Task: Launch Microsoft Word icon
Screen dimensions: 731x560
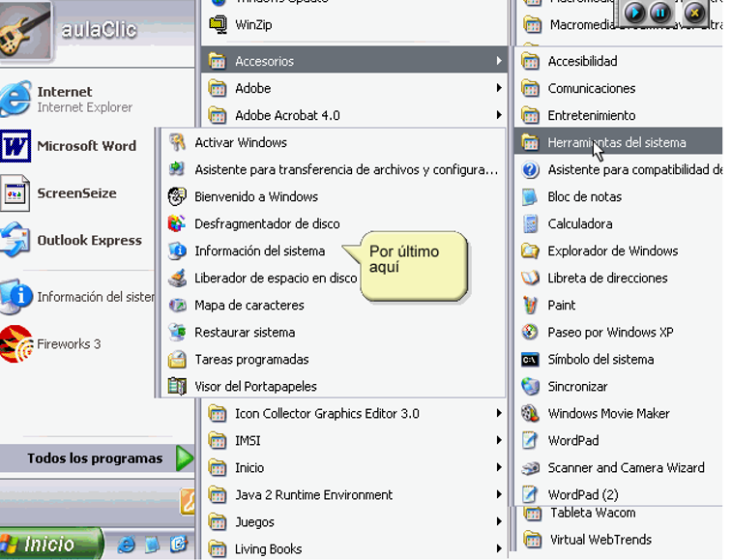Action: click(x=15, y=146)
